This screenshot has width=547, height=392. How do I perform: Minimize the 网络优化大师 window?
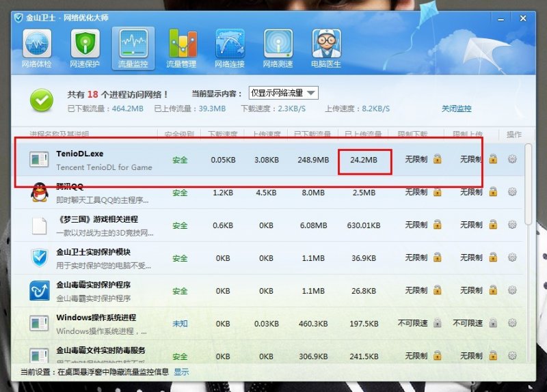501,19
